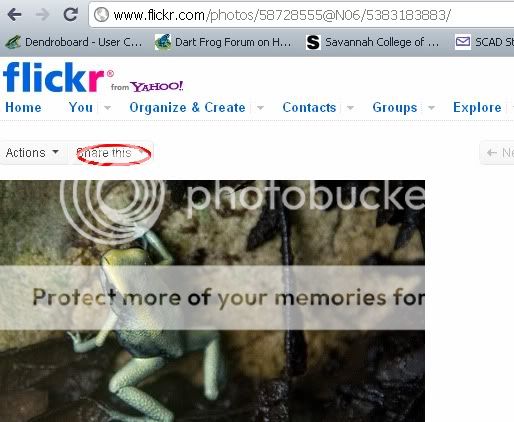
Task: Open the Dart Frog Forum bookmark
Action: tap(223, 42)
